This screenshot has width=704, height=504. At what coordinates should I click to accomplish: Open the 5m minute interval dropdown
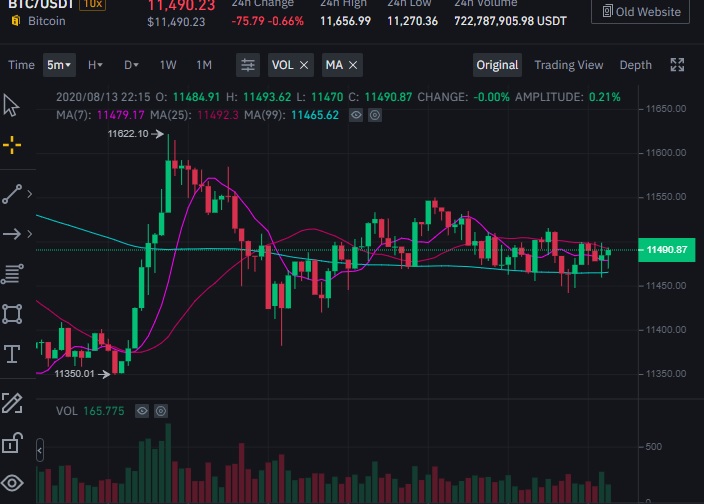59,65
